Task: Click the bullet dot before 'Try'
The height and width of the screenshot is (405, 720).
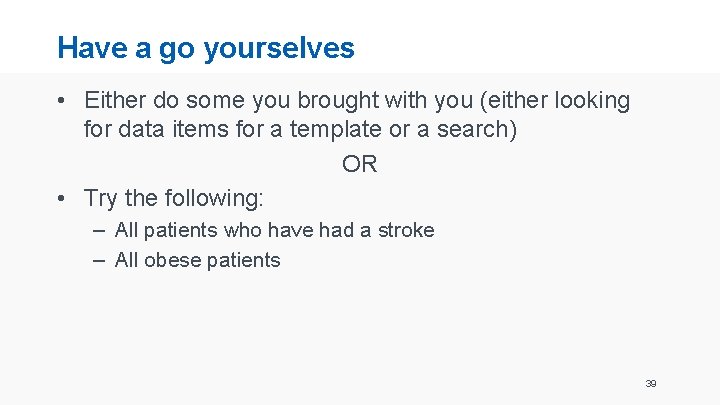Action: (x=62, y=198)
